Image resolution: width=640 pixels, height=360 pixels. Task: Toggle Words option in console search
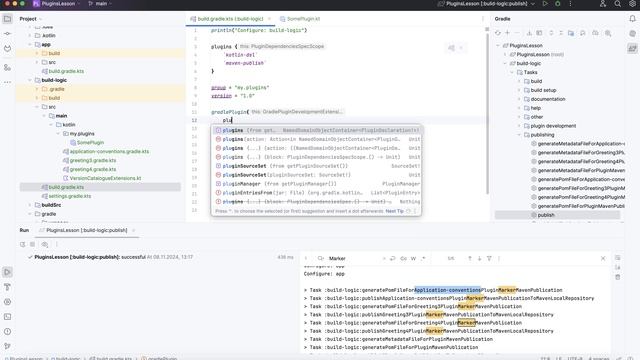pyautogui.click(x=413, y=258)
